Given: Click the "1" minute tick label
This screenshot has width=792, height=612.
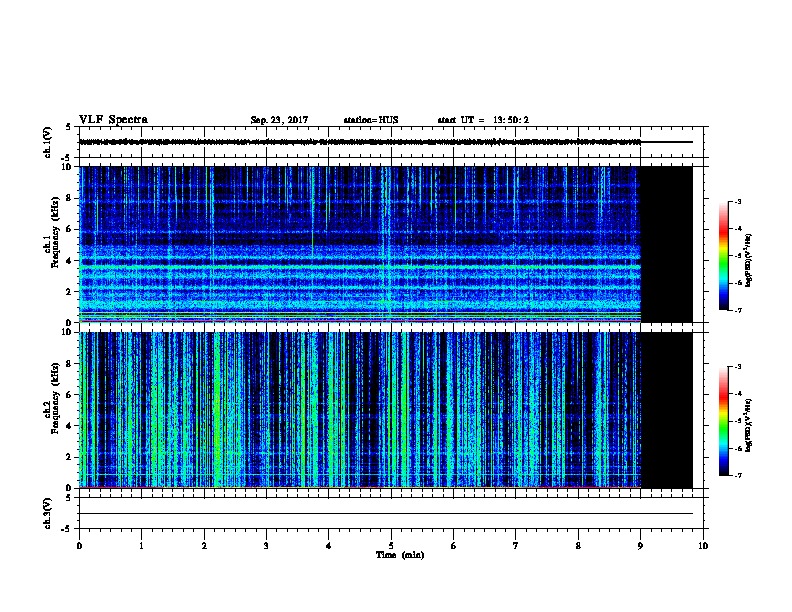Looking at the screenshot, I should [142, 545].
